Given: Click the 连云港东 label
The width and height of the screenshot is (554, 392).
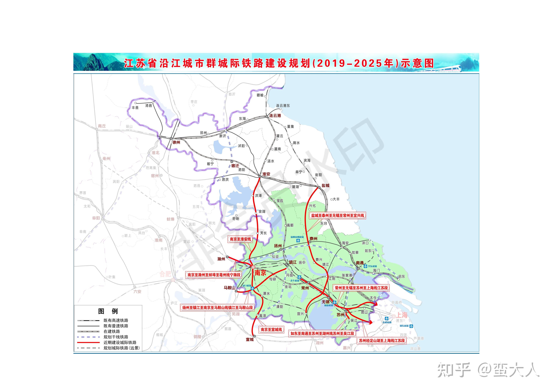Looking at the screenshot, I should (x=283, y=106).
